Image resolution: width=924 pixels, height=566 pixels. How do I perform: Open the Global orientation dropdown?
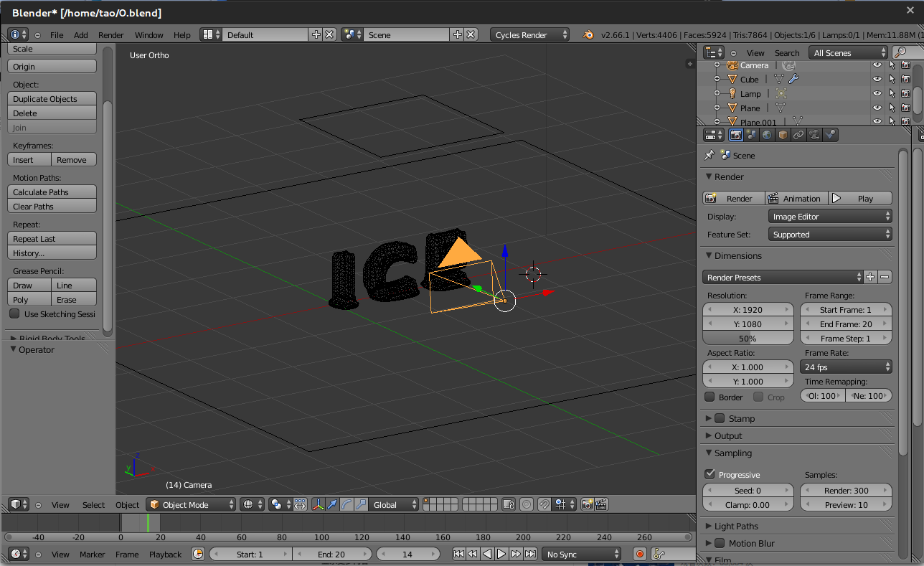click(394, 504)
